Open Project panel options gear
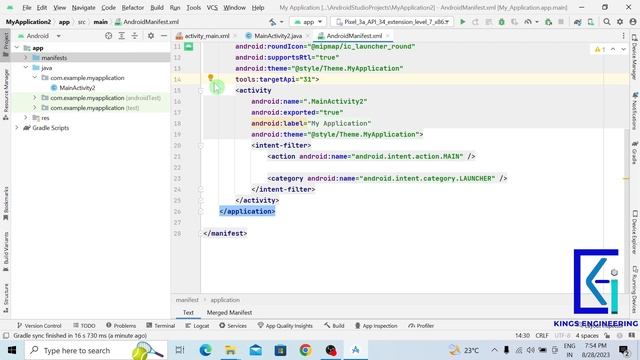Viewport: 640px width, 360px height. (151, 36)
